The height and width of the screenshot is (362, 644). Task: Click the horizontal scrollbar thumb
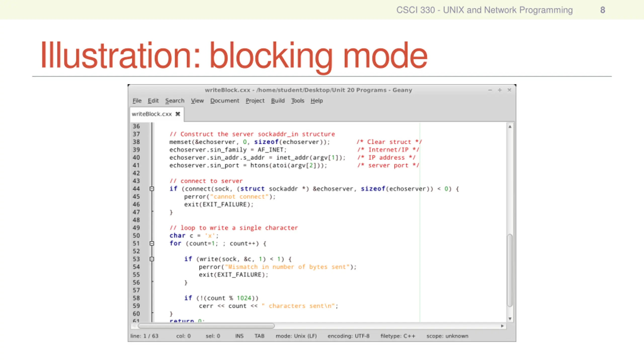206,326
